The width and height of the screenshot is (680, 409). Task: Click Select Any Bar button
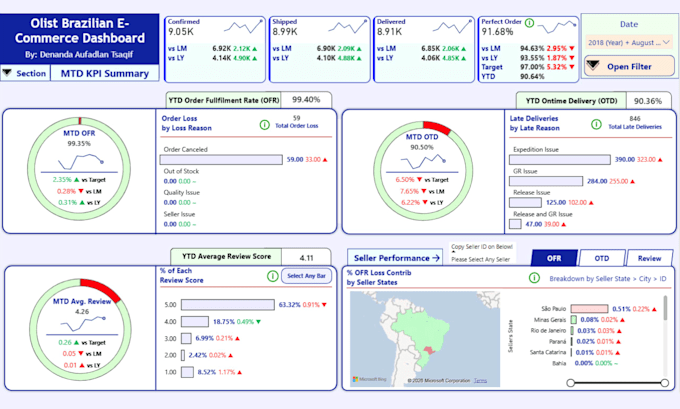(306, 276)
